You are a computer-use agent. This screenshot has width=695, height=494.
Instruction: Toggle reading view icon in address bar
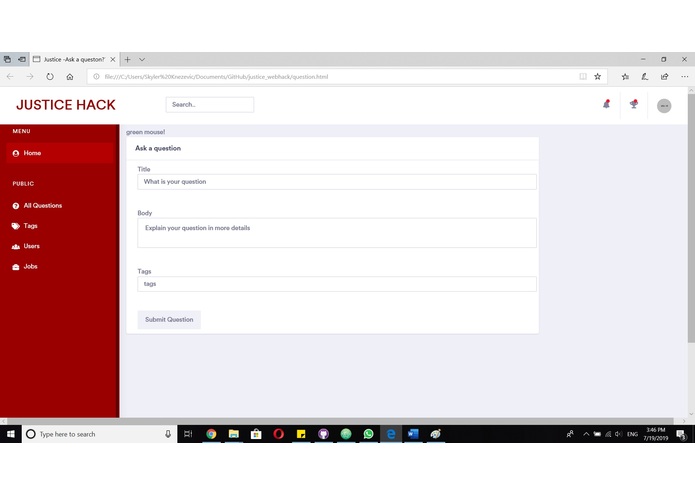coord(583,77)
